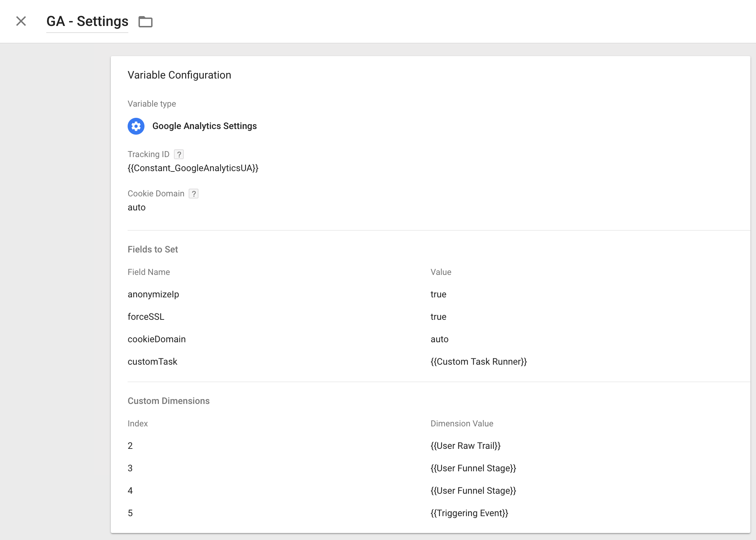Click the User Raw Trail dimension value
The height and width of the screenshot is (540, 756).
click(465, 446)
